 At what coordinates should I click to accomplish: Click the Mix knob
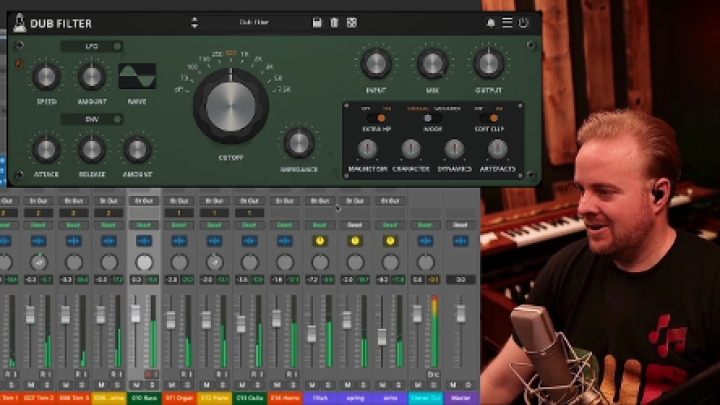pos(432,64)
